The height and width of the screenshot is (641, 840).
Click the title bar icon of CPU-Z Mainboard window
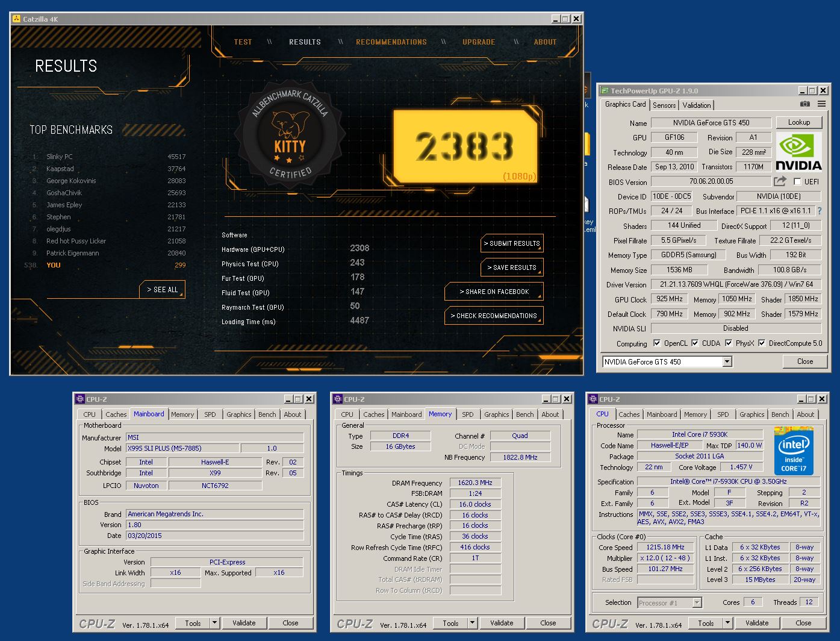pos(79,399)
